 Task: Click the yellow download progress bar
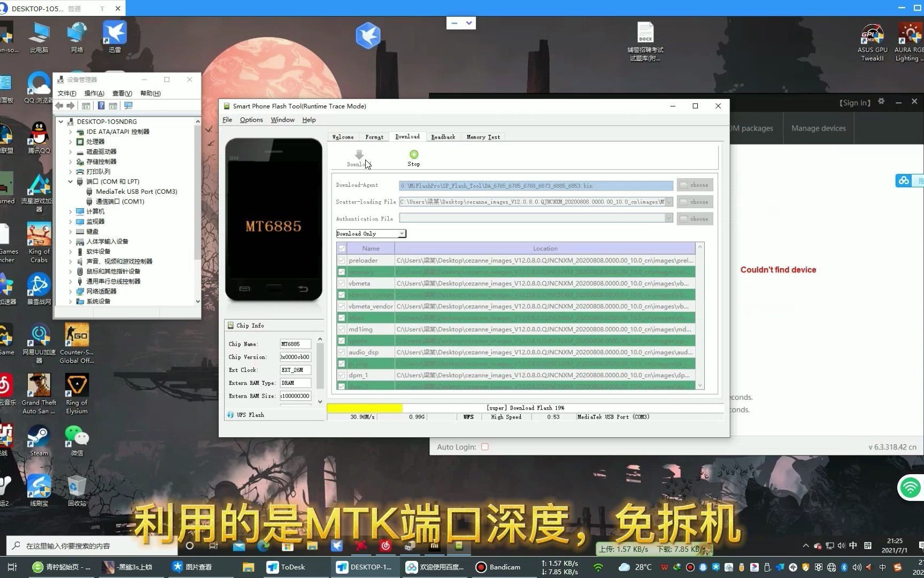coord(365,408)
